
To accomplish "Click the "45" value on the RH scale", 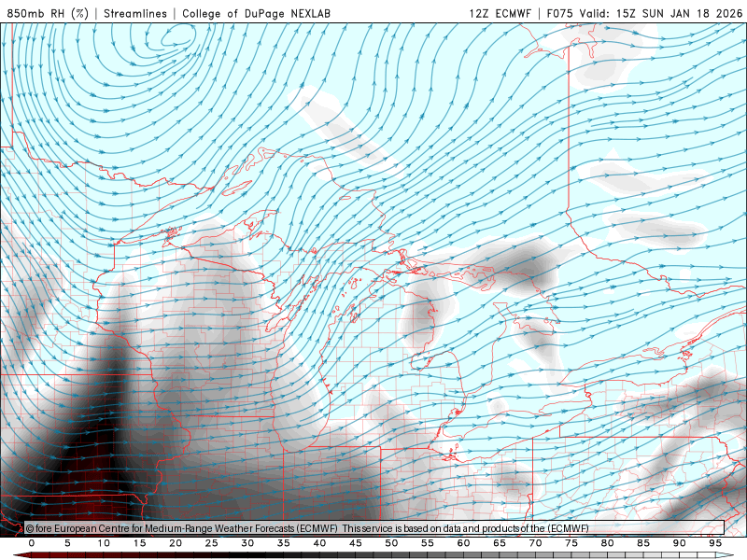I will (x=356, y=543).
